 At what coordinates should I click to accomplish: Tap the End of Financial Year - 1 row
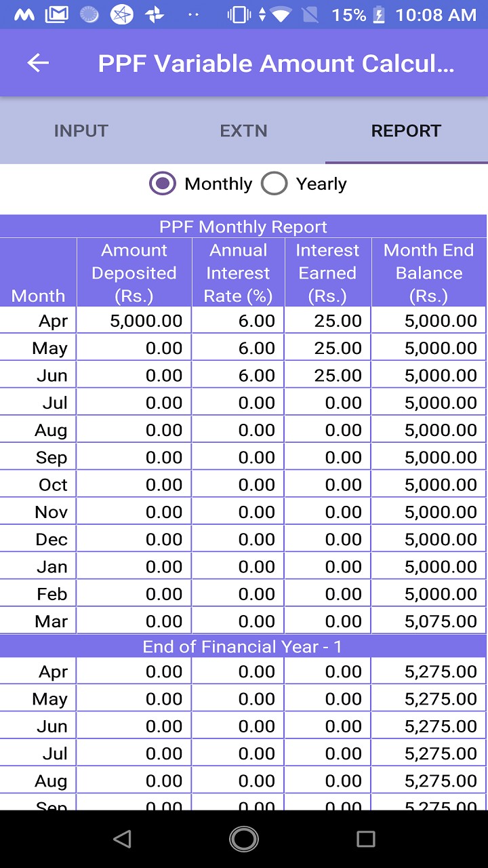tap(243, 647)
